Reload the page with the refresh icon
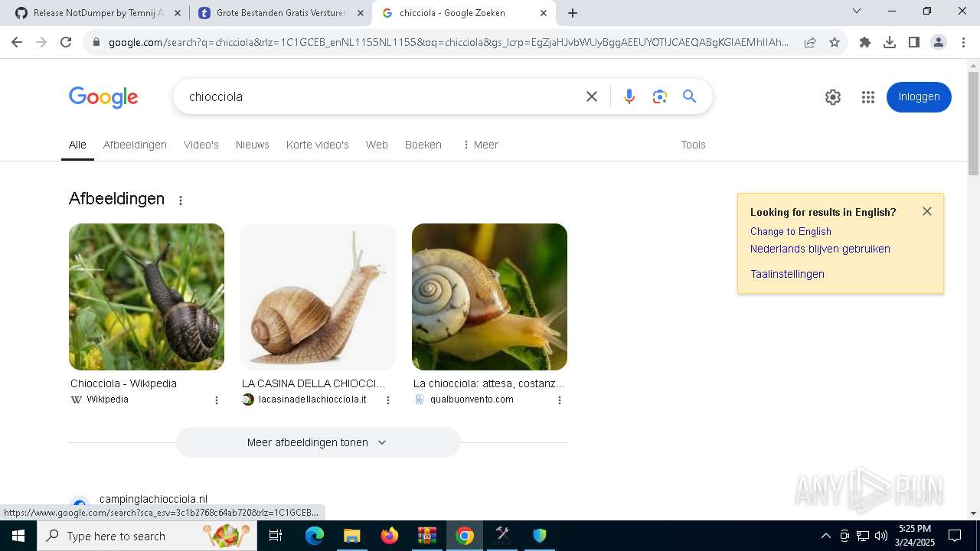 click(x=66, y=42)
